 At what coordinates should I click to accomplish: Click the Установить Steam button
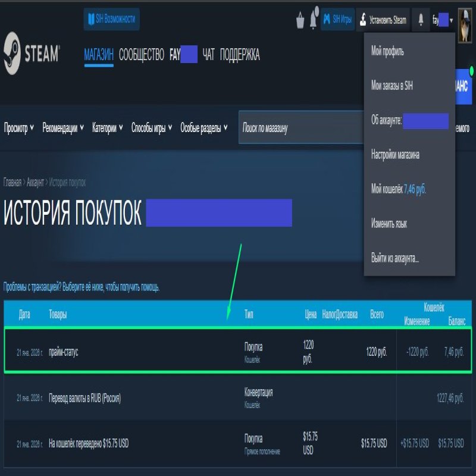[x=383, y=20]
